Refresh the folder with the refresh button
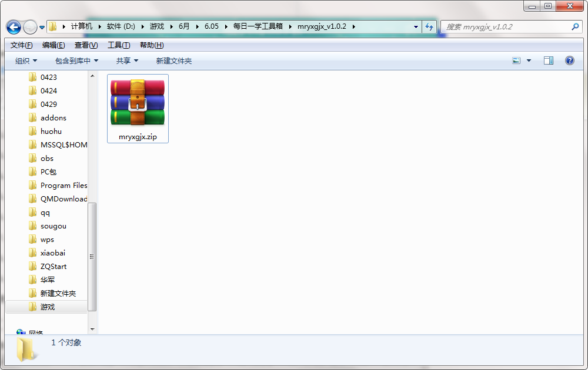The width and height of the screenshot is (588, 370). point(429,26)
